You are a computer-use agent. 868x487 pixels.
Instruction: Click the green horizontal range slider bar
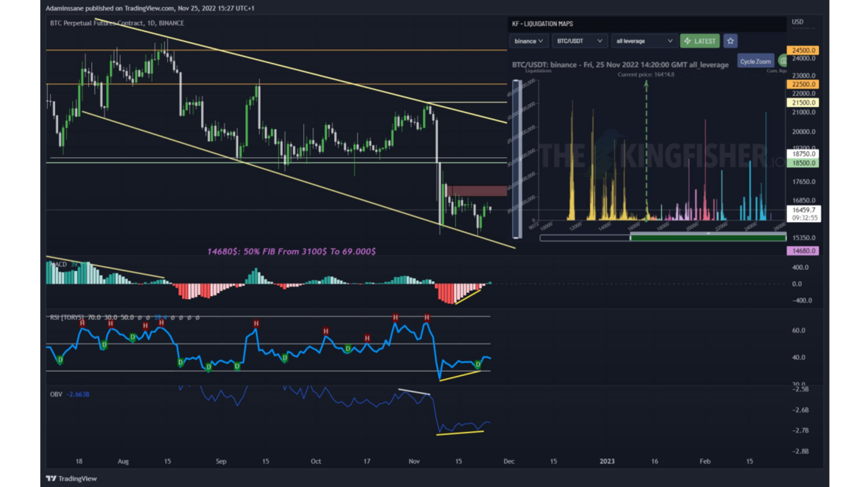708,237
